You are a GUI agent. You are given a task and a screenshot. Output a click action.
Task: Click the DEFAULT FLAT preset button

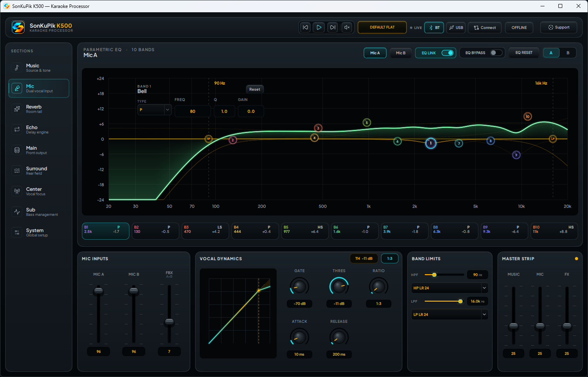point(382,27)
